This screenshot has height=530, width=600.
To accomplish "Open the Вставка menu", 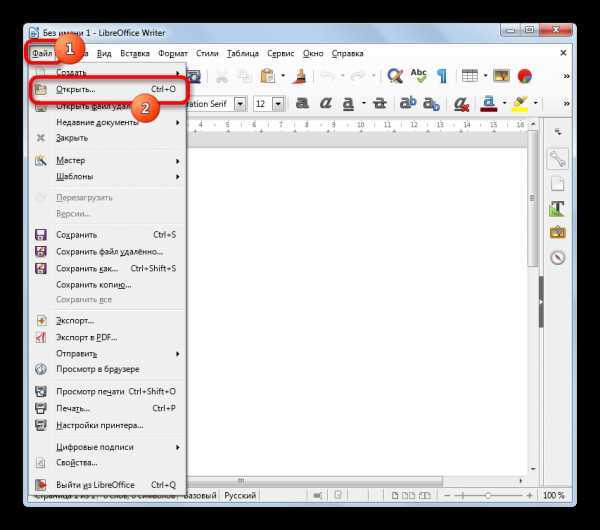I will (x=135, y=53).
